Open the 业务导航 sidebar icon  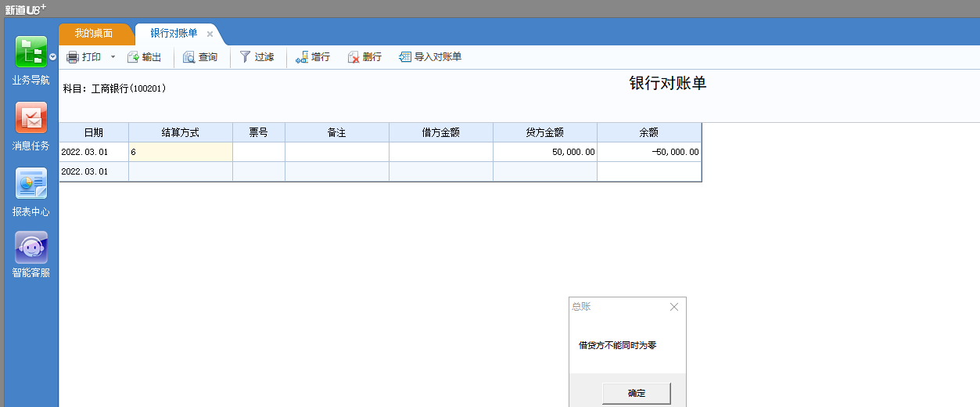[31, 52]
